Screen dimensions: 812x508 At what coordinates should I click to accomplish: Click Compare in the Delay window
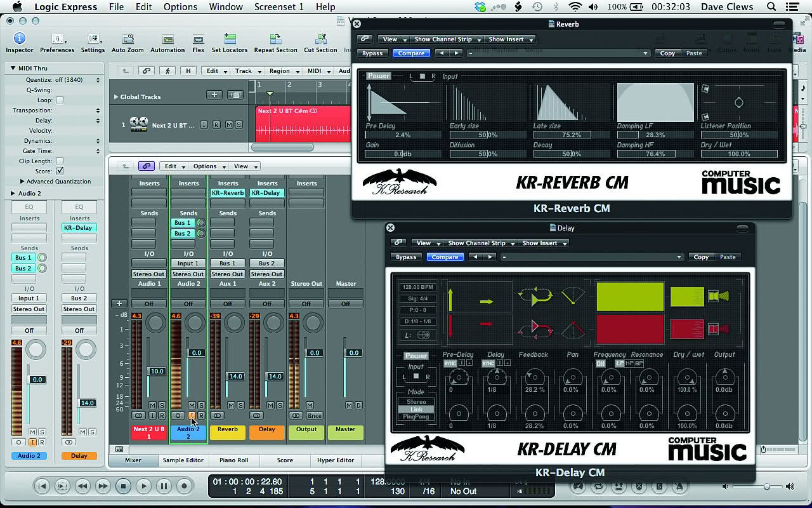pyautogui.click(x=445, y=257)
